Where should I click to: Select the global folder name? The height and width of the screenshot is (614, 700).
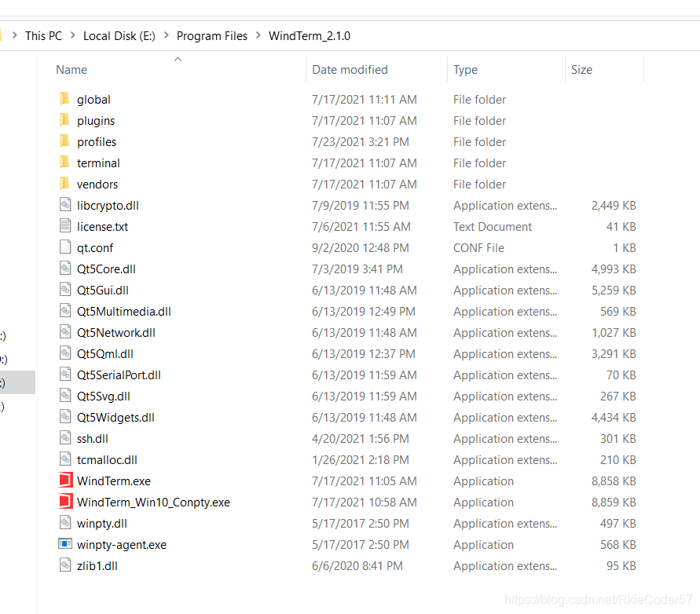pyautogui.click(x=93, y=100)
